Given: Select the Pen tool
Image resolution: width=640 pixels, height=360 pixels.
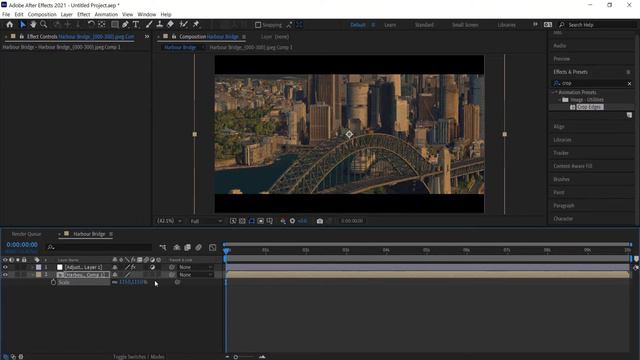Looking at the screenshot, I should (125, 24).
